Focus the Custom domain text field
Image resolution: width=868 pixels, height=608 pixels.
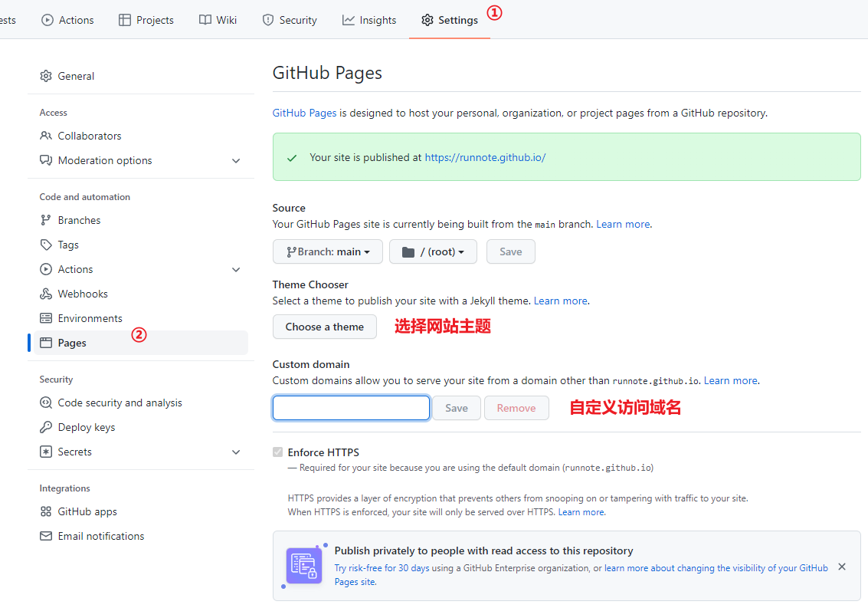(x=351, y=408)
